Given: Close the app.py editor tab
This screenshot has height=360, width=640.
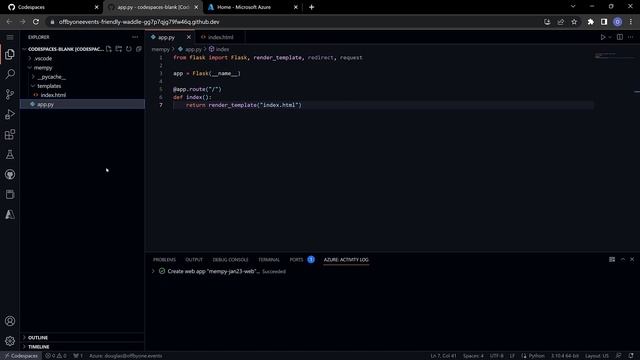Looking at the screenshot, I should tap(189, 37).
